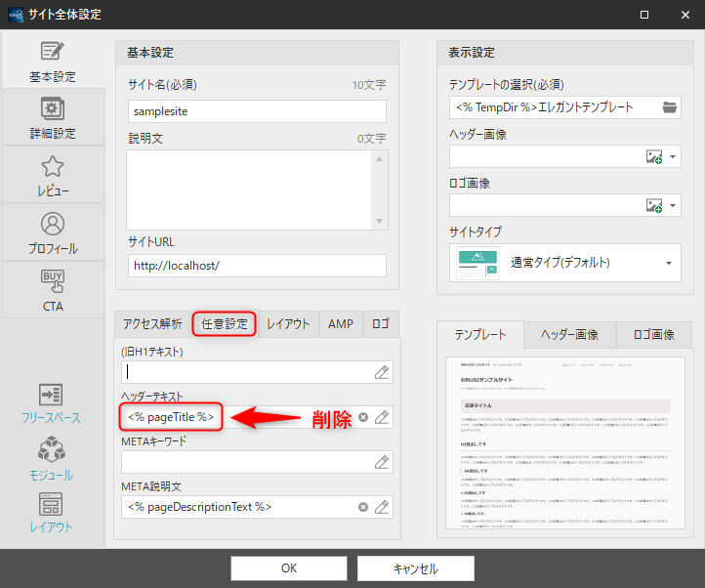This screenshot has height=588, width=705.
Task: Click edit pencil for METAキーワード
Action: pos(382,462)
